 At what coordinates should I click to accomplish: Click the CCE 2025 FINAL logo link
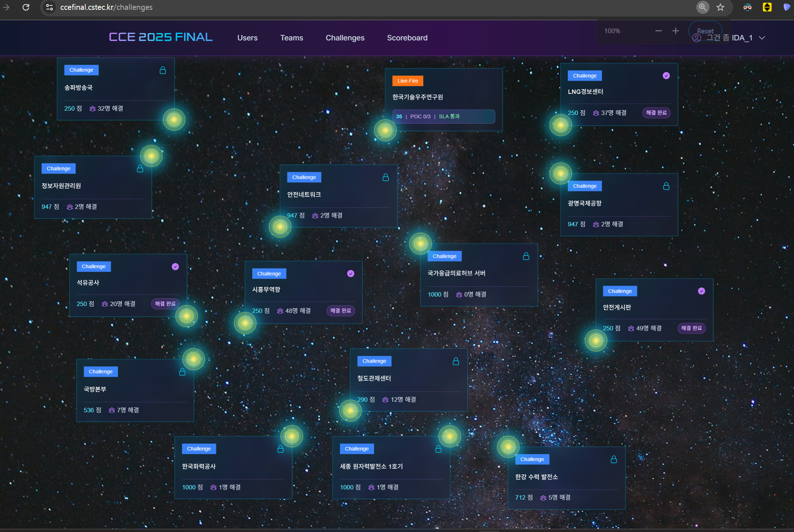(x=161, y=37)
